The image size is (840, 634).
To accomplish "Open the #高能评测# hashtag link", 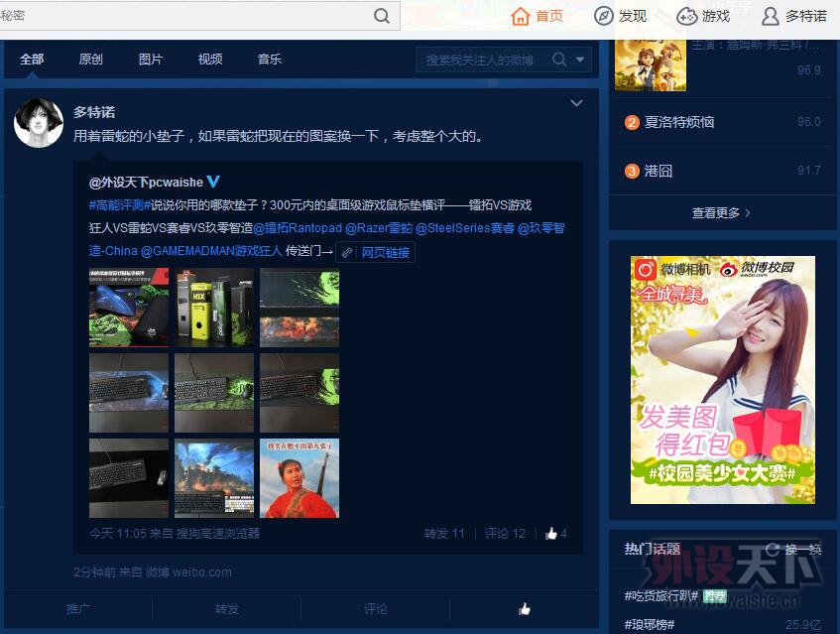I will [119, 205].
